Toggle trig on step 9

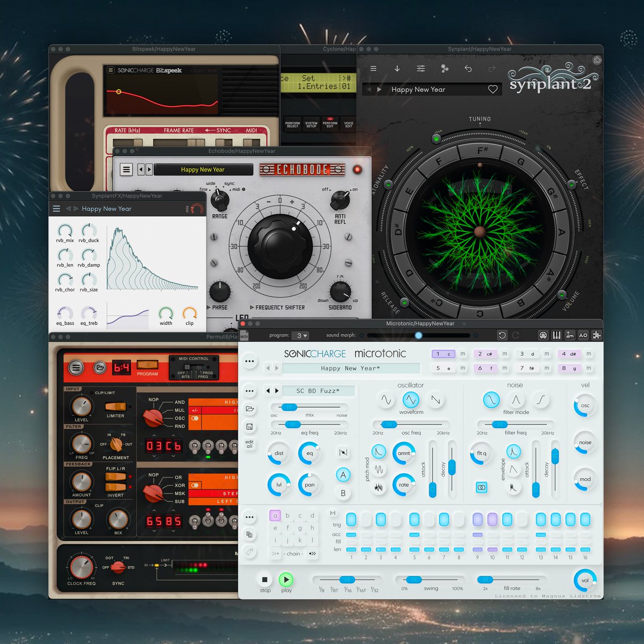point(478,519)
